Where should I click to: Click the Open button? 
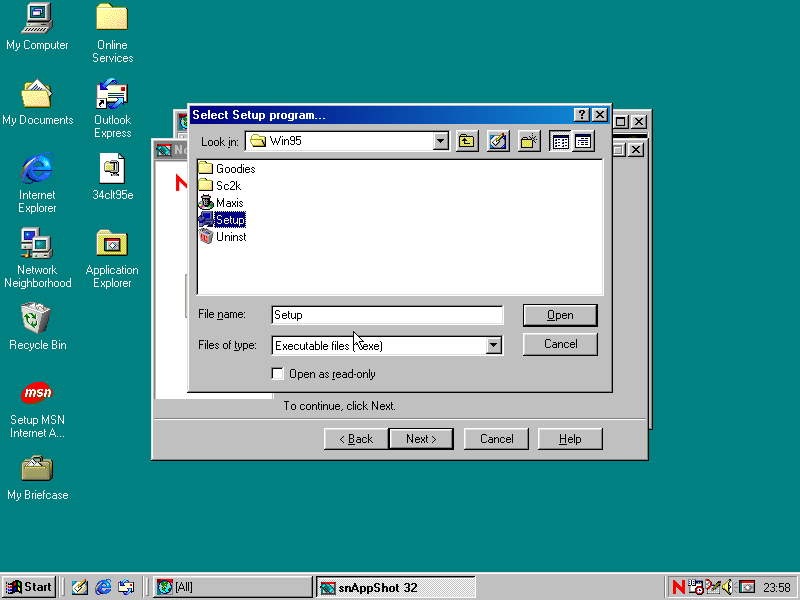point(560,315)
